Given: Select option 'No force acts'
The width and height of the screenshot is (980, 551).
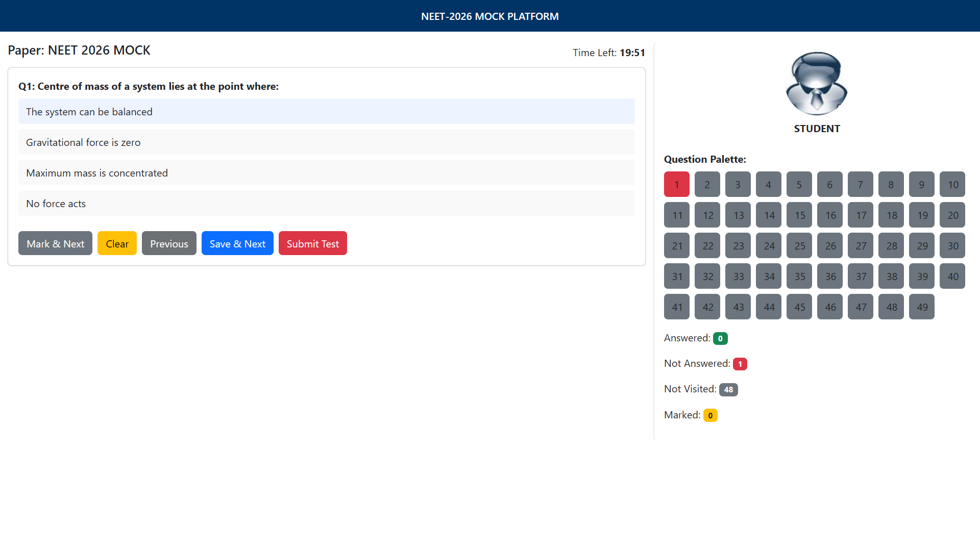Looking at the screenshot, I should [327, 203].
